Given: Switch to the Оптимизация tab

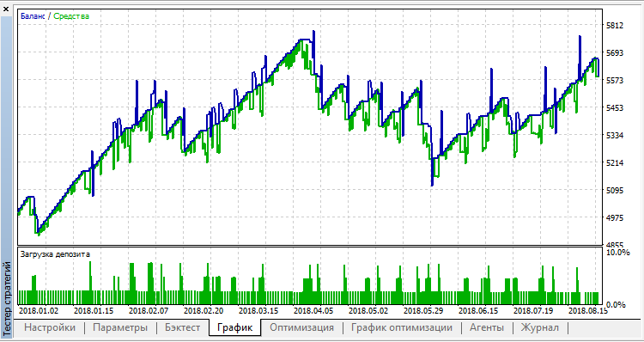Looking at the screenshot, I should pos(302,327).
